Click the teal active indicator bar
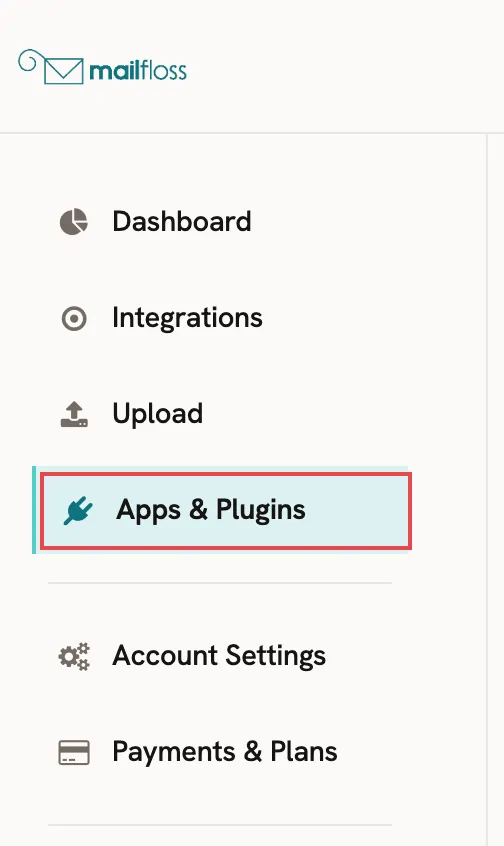Image resolution: width=504 pixels, height=846 pixels. (35, 510)
